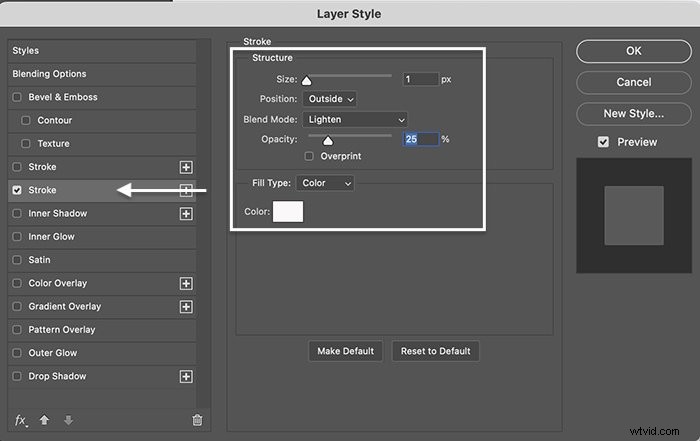700x441 pixels.
Task: Open the Blend Mode dropdown set to Lighten
Action: click(x=355, y=120)
